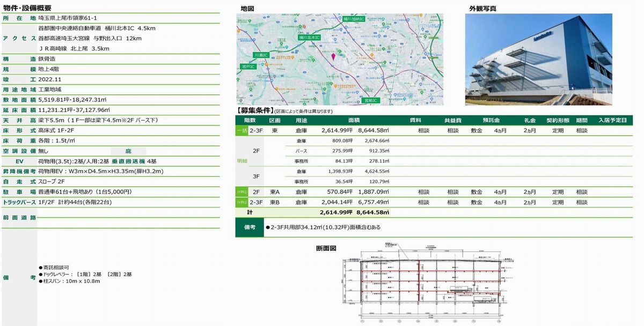Click the floor load 各階：1.5t/㎡
This screenshot has width=644, height=326.
click(56, 140)
